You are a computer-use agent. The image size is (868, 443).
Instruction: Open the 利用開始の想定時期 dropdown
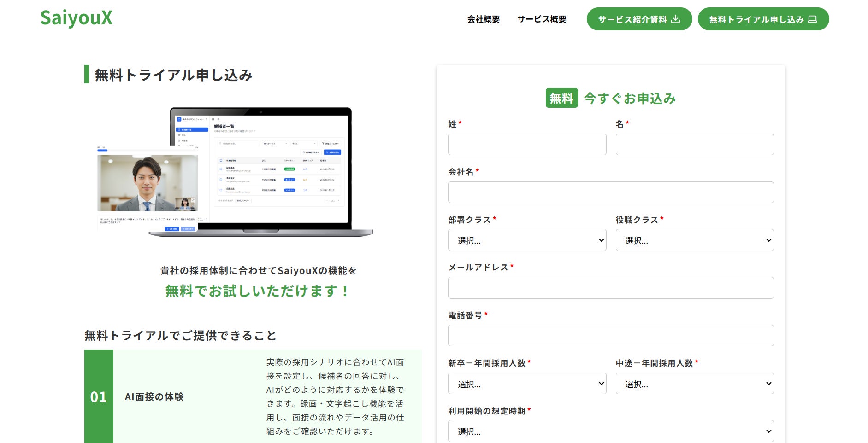click(x=611, y=431)
